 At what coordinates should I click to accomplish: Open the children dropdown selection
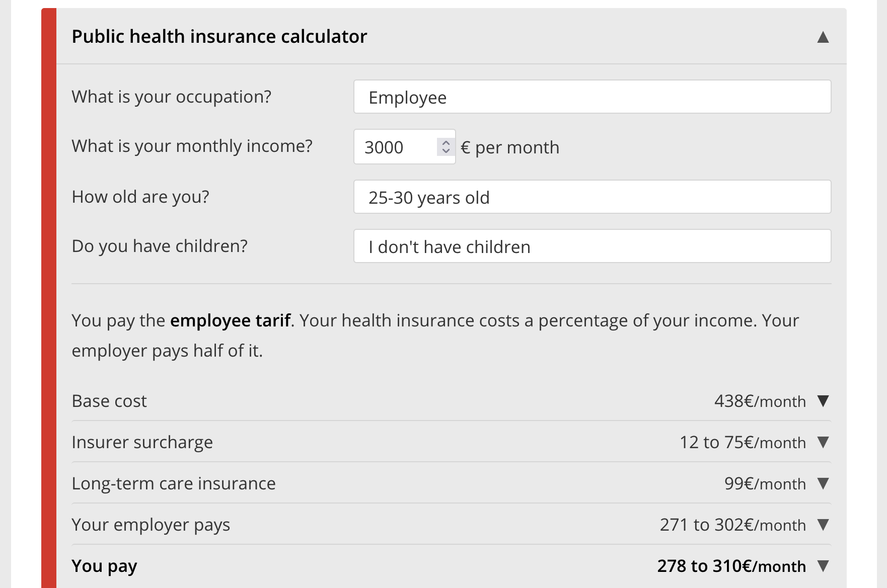[592, 246]
